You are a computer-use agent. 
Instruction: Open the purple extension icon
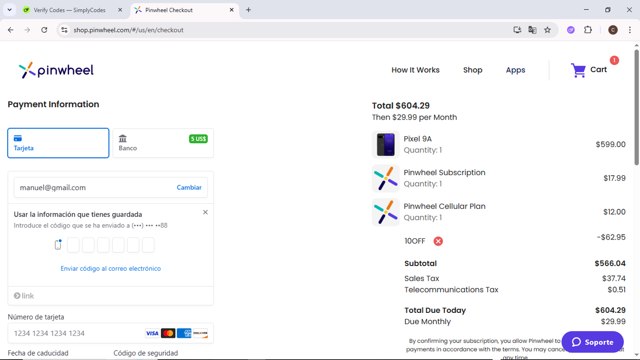pos(571,30)
